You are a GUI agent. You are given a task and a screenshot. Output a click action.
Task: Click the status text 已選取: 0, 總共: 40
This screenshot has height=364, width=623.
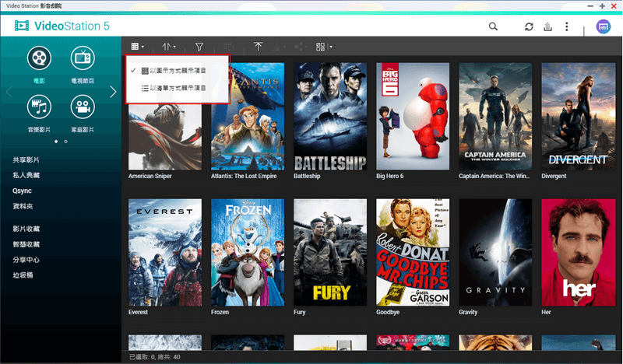tap(154, 357)
